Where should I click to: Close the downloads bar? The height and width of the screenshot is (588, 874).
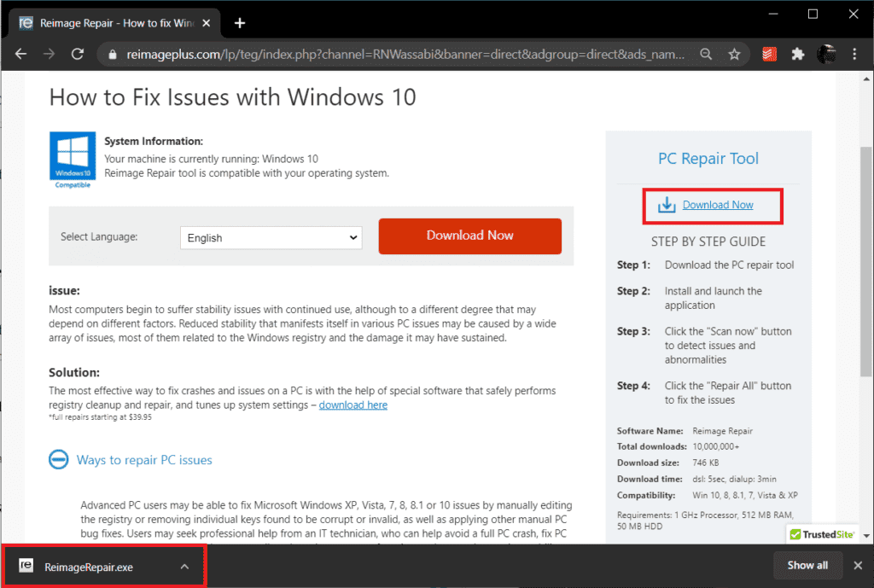[858, 565]
